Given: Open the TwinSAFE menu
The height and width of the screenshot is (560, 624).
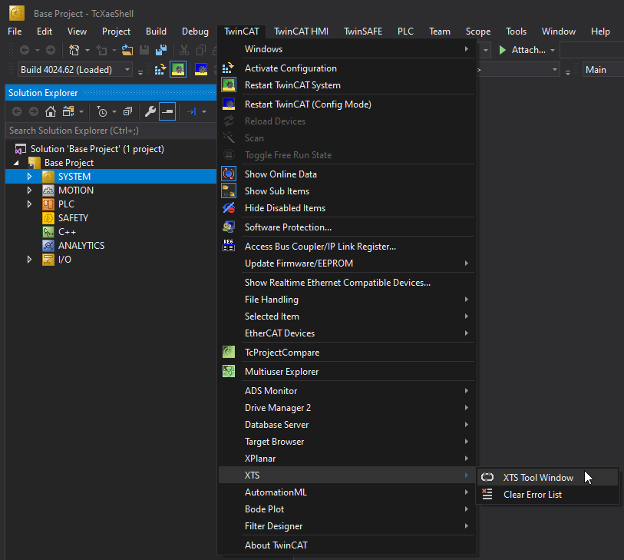Looking at the screenshot, I should pyautogui.click(x=363, y=31).
